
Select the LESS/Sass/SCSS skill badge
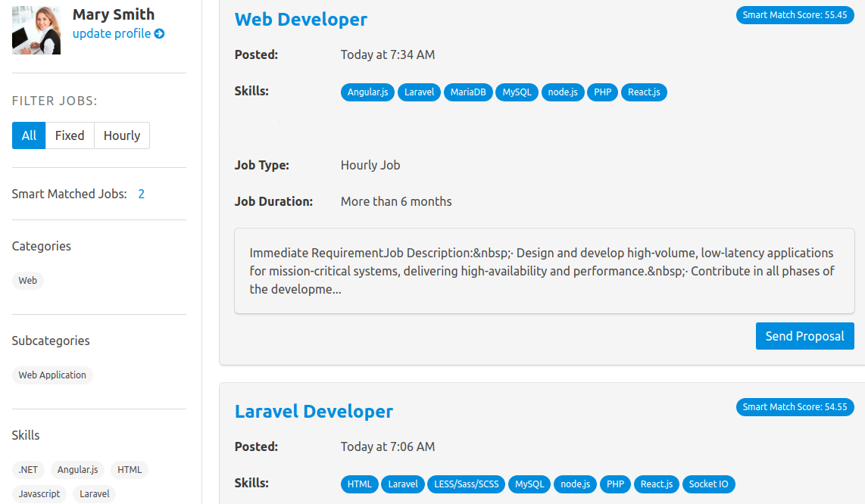[x=466, y=484]
